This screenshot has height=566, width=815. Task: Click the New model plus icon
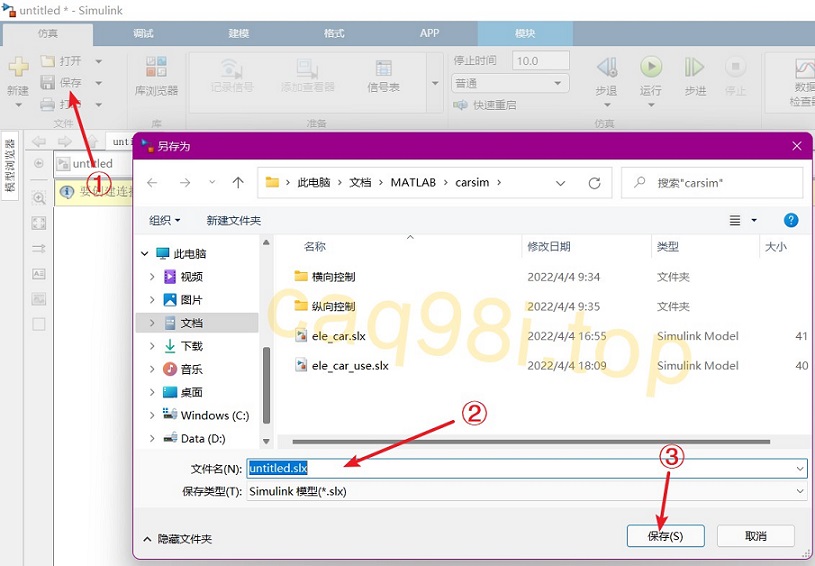(18, 67)
